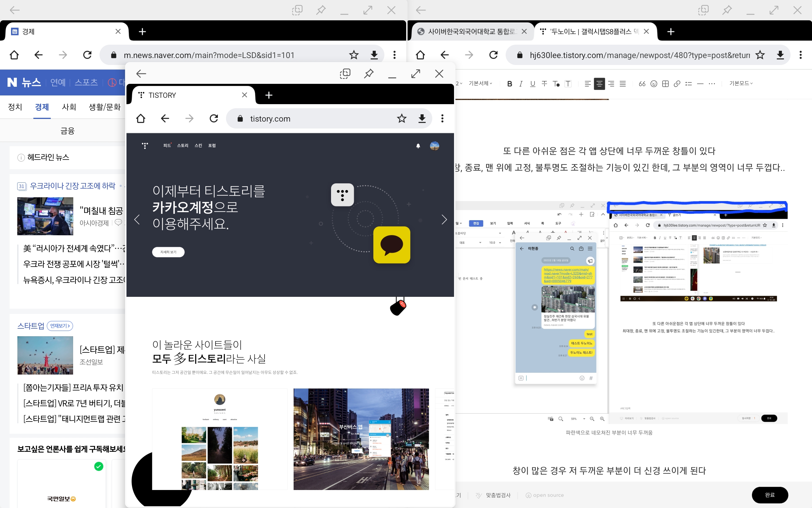Toggle bold formatting in the editor
Viewport: 812px width, 508px height.
pos(509,84)
